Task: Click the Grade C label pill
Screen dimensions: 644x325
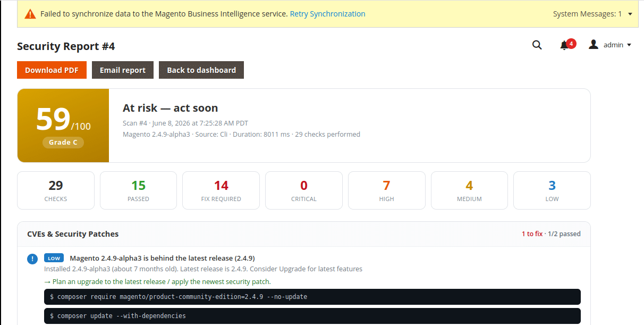Action: coord(63,142)
